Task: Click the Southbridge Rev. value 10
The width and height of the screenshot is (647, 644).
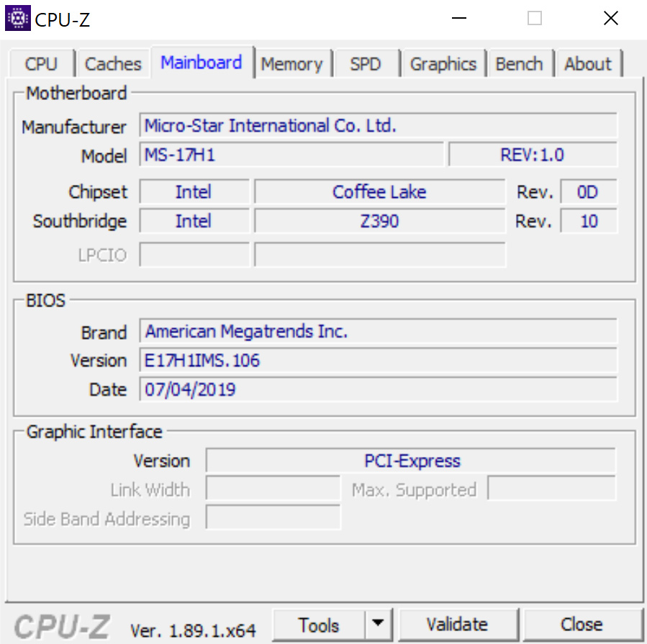Action: (589, 221)
